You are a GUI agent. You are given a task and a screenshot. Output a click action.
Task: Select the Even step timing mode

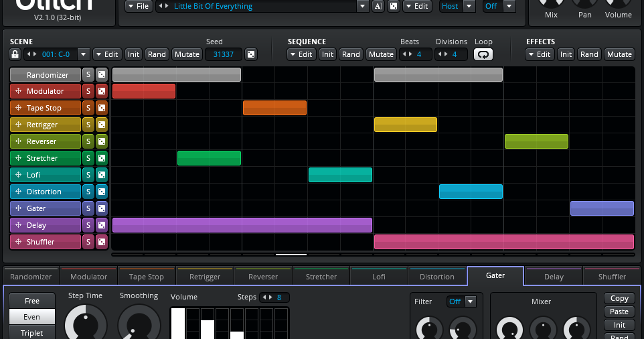tap(32, 317)
